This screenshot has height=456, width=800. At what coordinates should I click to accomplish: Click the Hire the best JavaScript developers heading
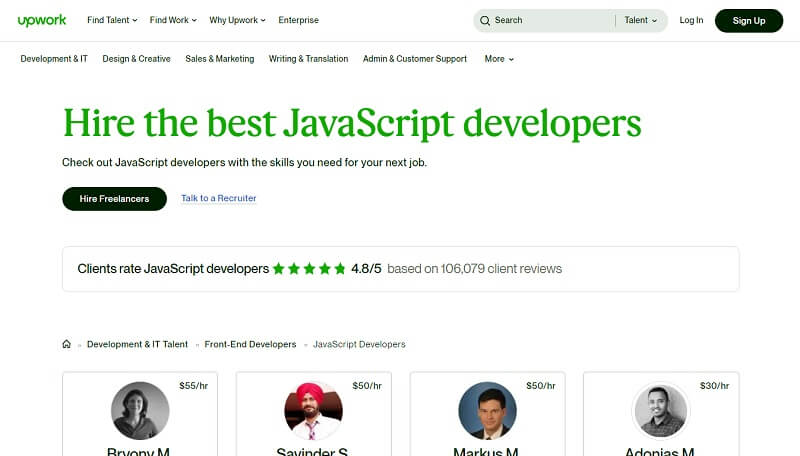tap(352, 124)
